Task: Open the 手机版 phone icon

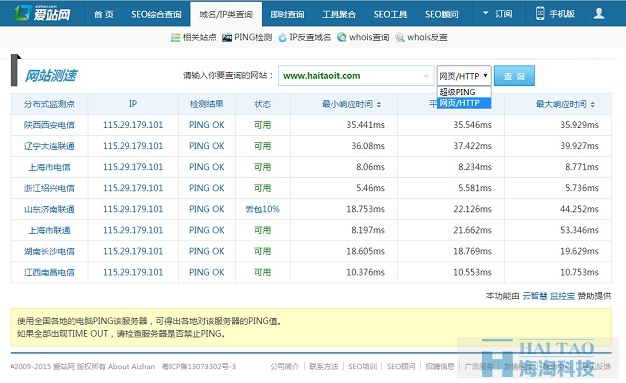Action: click(540, 14)
